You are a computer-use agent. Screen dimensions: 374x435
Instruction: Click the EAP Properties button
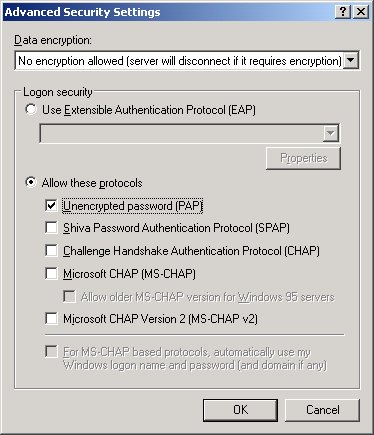coord(303,158)
